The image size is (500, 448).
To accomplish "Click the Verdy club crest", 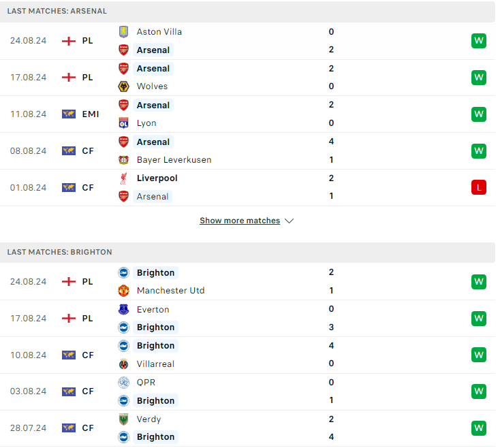I will pyautogui.click(x=123, y=419).
